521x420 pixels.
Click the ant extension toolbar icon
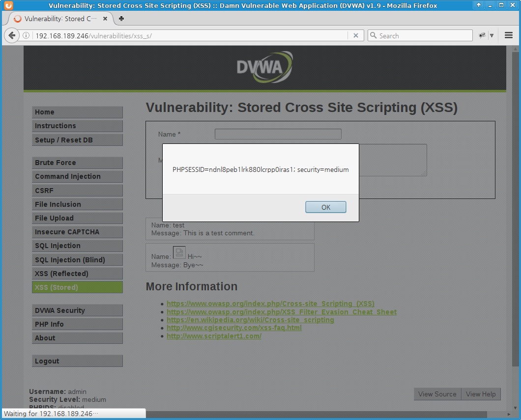tap(482, 35)
